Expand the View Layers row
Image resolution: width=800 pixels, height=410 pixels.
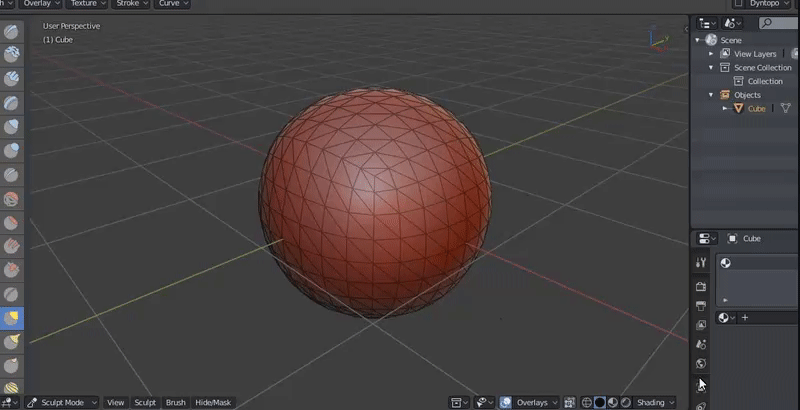tap(711, 54)
